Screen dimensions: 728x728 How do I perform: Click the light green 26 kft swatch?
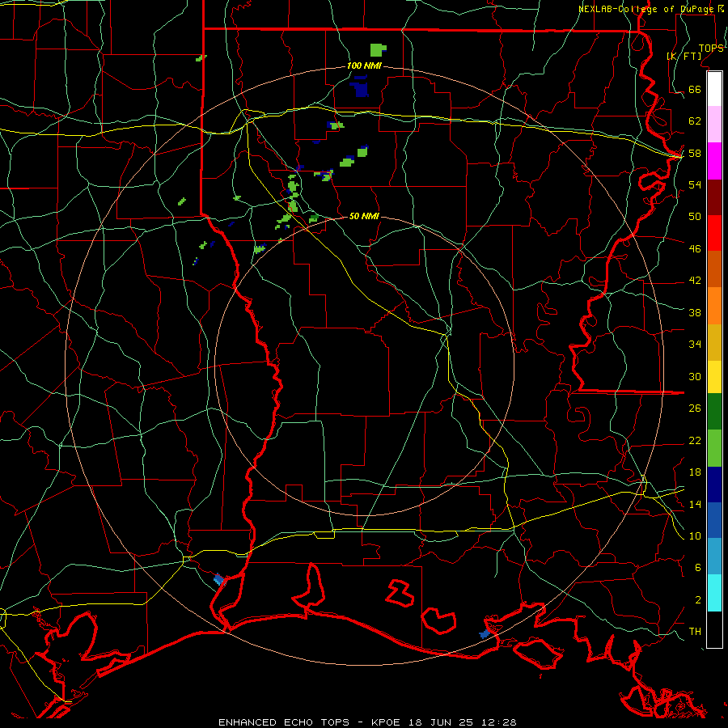click(x=714, y=448)
